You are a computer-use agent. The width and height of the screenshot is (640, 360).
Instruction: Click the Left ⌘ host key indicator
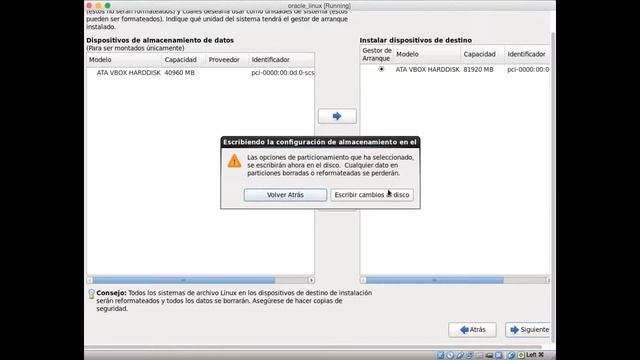point(535,355)
